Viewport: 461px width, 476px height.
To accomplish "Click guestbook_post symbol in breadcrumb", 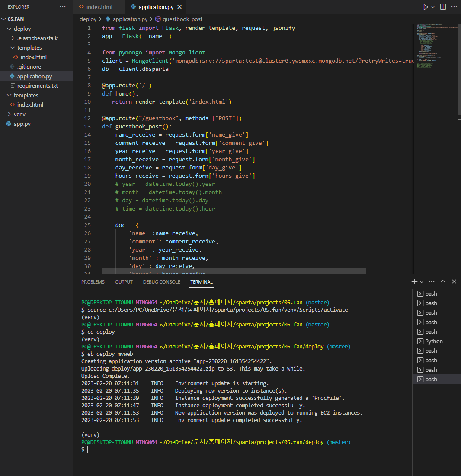I will 182,19.
